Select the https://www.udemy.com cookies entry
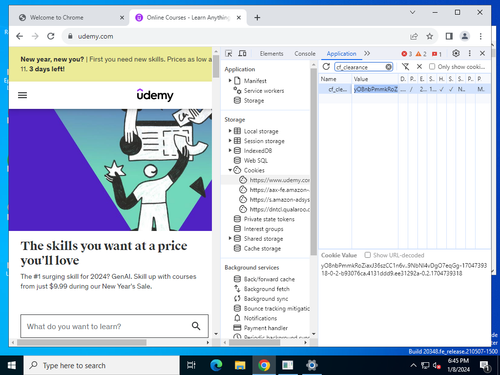The image size is (500, 375). 275,180
